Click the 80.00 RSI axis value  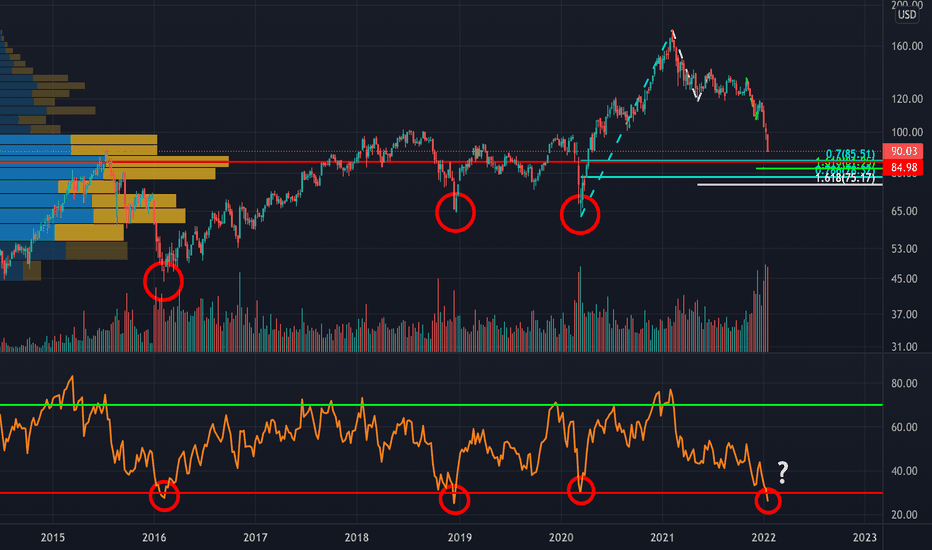tap(904, 384)
